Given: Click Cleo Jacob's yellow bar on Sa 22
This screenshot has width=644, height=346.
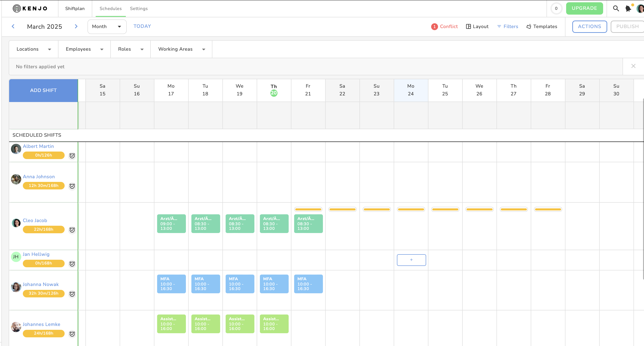Looking at the screenshot, I should click(342, 209).
